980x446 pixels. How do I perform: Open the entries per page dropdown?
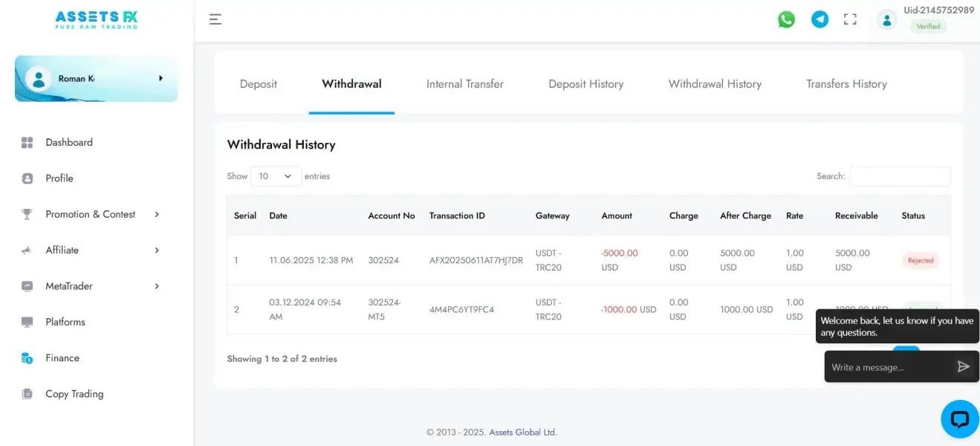(276, 176)
